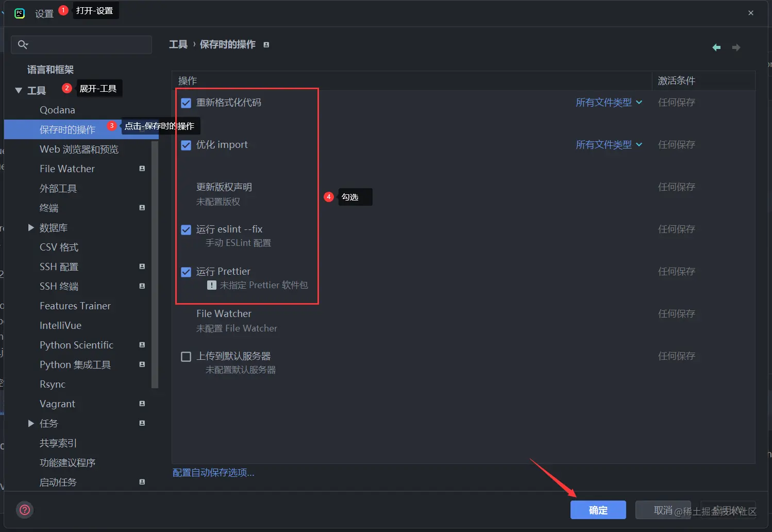Disable 运行 Prettier option
Image resolution: width=772 pixels, height=532 pixels.
(x=186, y=272)
